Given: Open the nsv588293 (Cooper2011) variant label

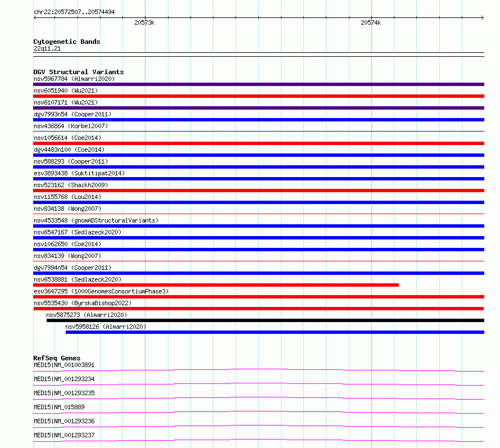Looking at the screenshot, I should [x=71, y=161].
